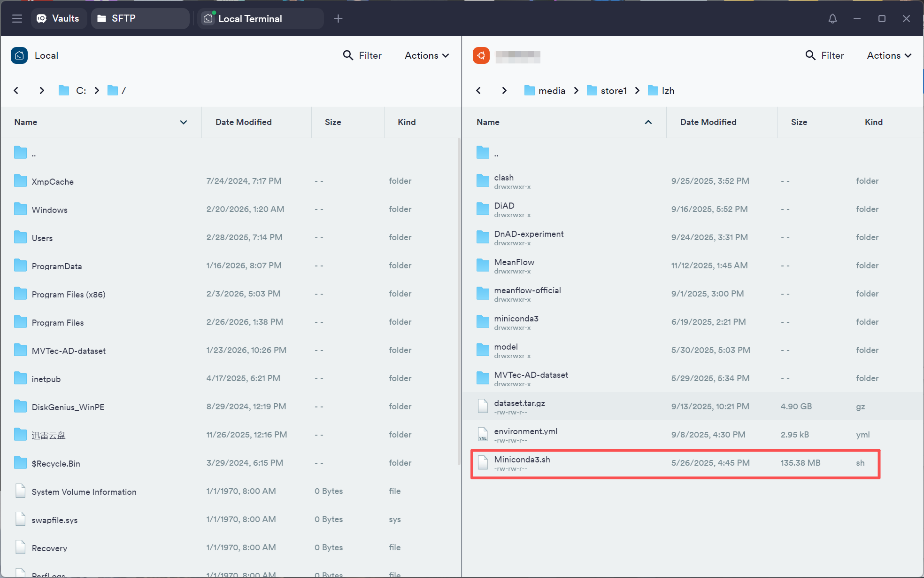The image size is (924, 578).
Task: Toggle Name sort arrow in Local pane
Action: point(184,122)
